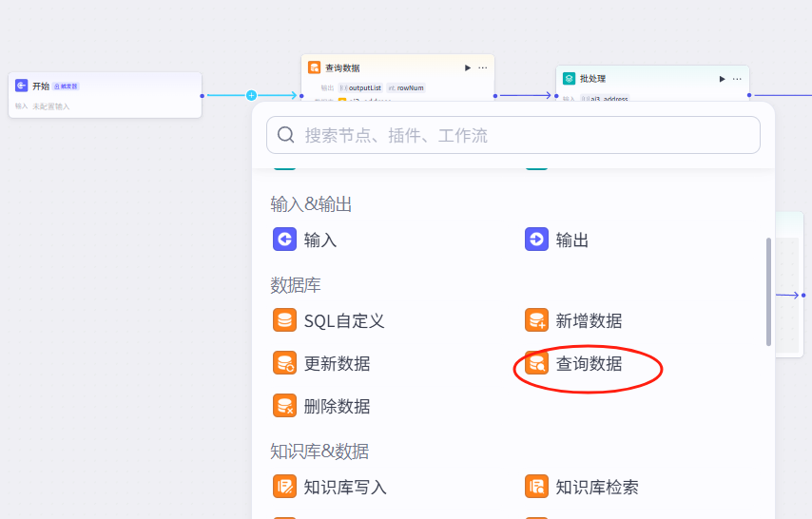Add the 输入 node icon
This screenshot has width=812, height=519.
point(285,240)
